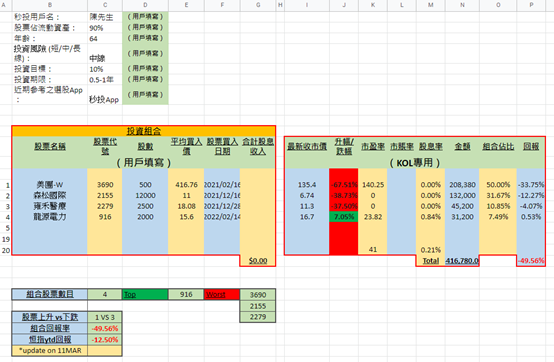Select the 組合回報率 value -49.56%
554x362 pixels.
(x=105, y=328)
